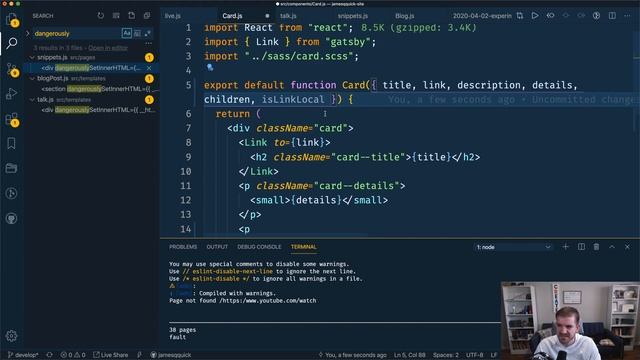Switch to the talk.js editor tab

pyautogui.click(x=288, y=16)
